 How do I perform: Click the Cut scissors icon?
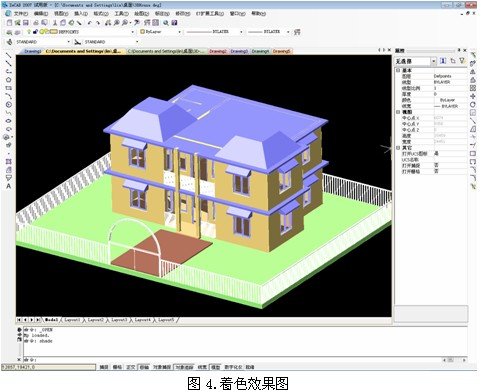click(55, 23)
